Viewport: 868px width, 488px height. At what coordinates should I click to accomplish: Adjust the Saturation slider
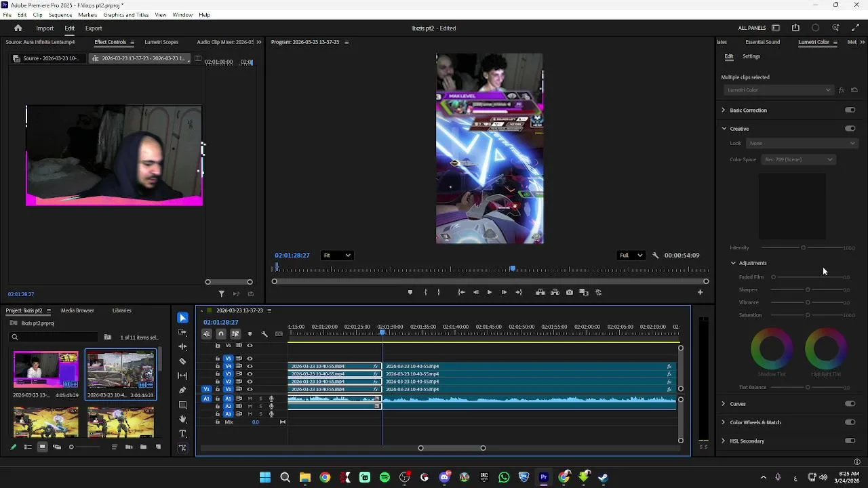tap(808, 315)
